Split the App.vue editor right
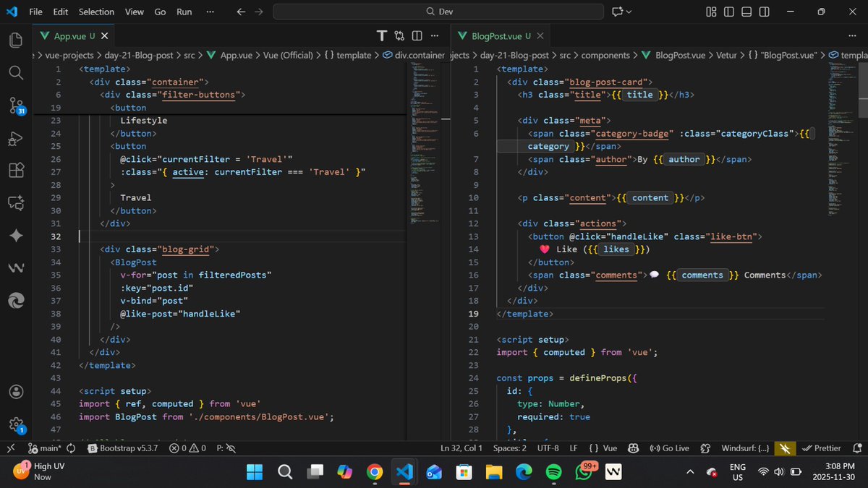Screen dimensions: 868x488 pos(417,36)
